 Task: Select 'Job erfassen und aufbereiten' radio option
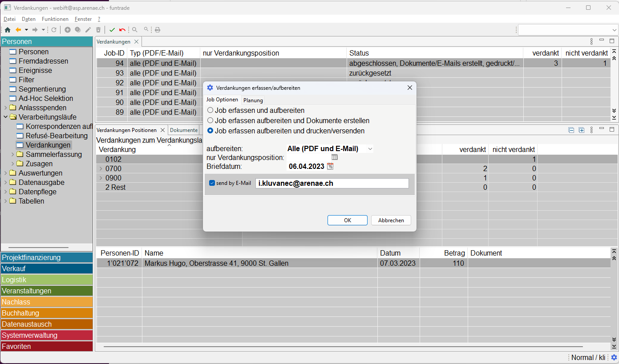tap(210, 110)
